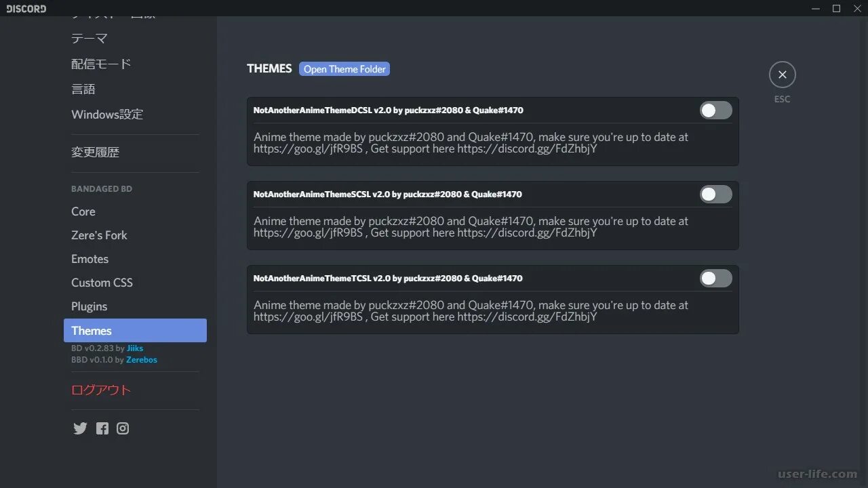The height and width of the screenshot is (488, 868).
Task: Open the Twitter icon link
Action: [x=80, y=428]
